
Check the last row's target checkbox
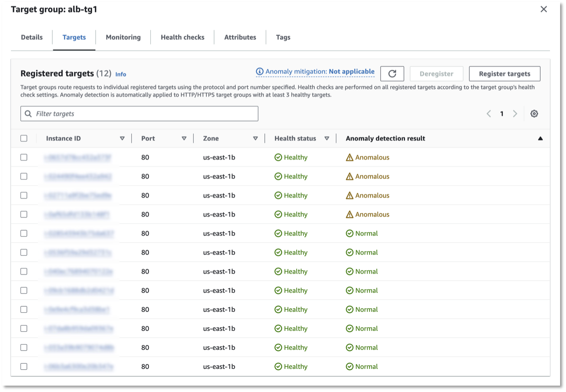point(24,366)
